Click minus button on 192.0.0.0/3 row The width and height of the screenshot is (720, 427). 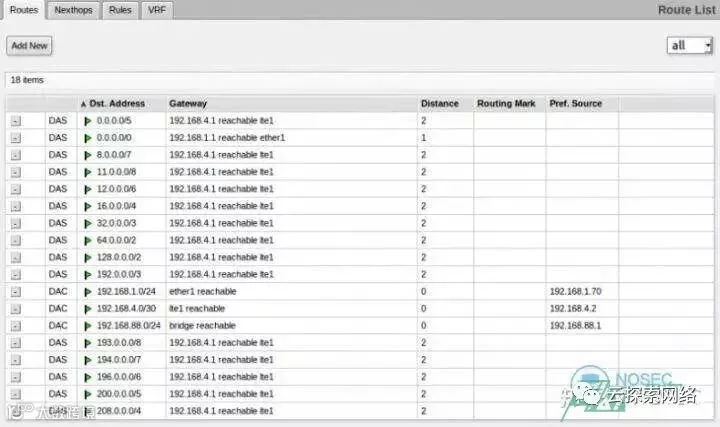[16, 275]
